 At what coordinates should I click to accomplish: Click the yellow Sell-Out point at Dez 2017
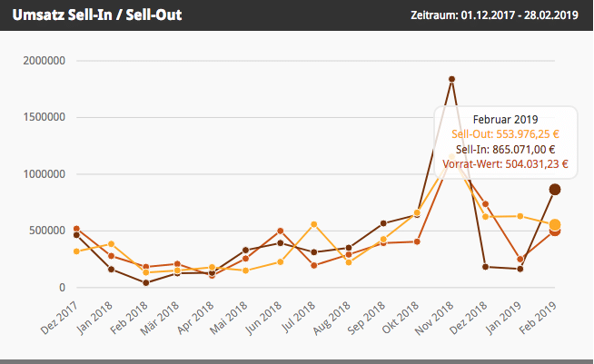click(77, 251)
